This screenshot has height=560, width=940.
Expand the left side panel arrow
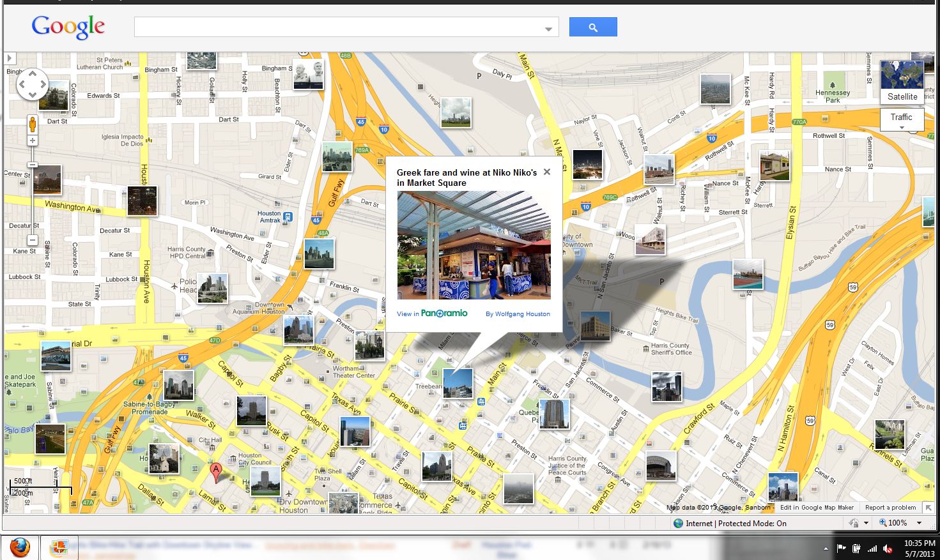(x=9, y=58)
